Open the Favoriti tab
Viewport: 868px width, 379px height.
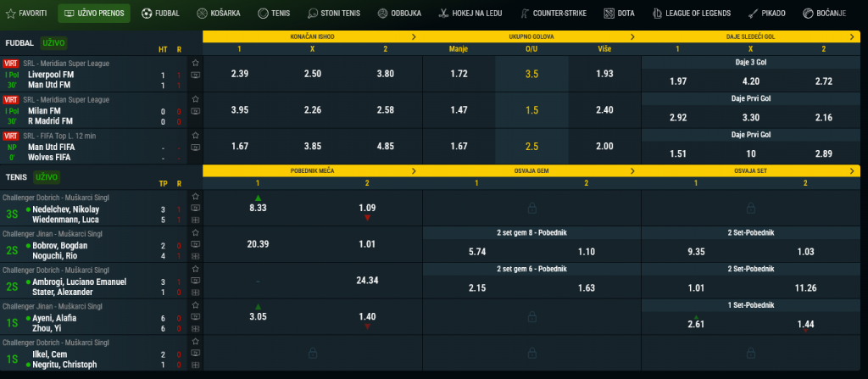click(27, 14)
